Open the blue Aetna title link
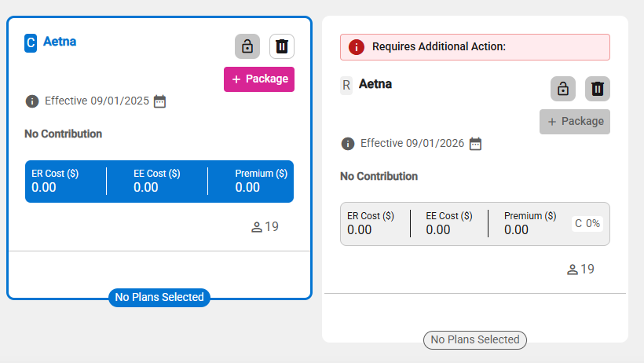 [60, 42]
